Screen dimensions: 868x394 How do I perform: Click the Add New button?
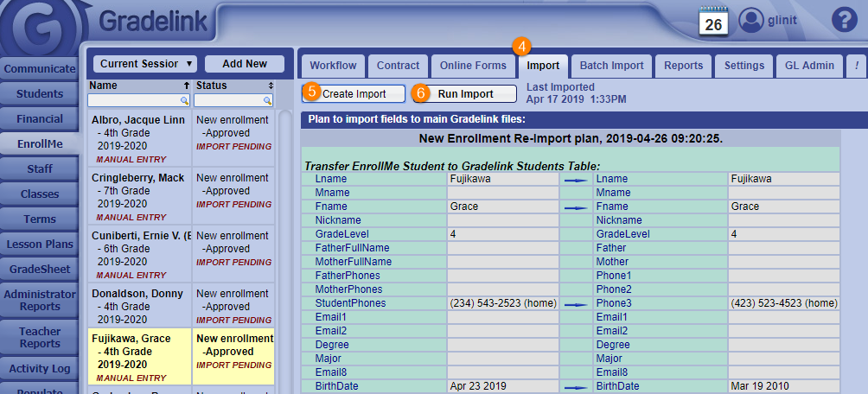click(245, 64)
